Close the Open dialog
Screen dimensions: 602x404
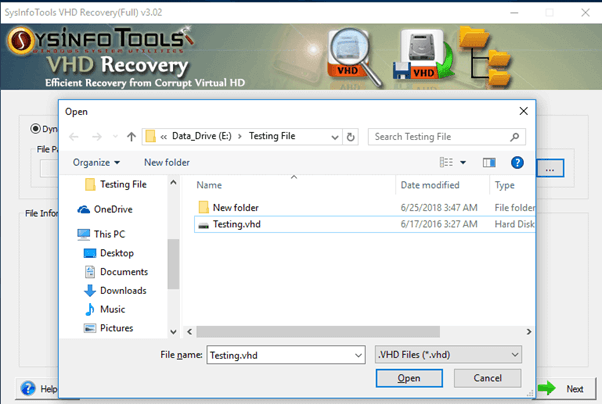point(523,111)
